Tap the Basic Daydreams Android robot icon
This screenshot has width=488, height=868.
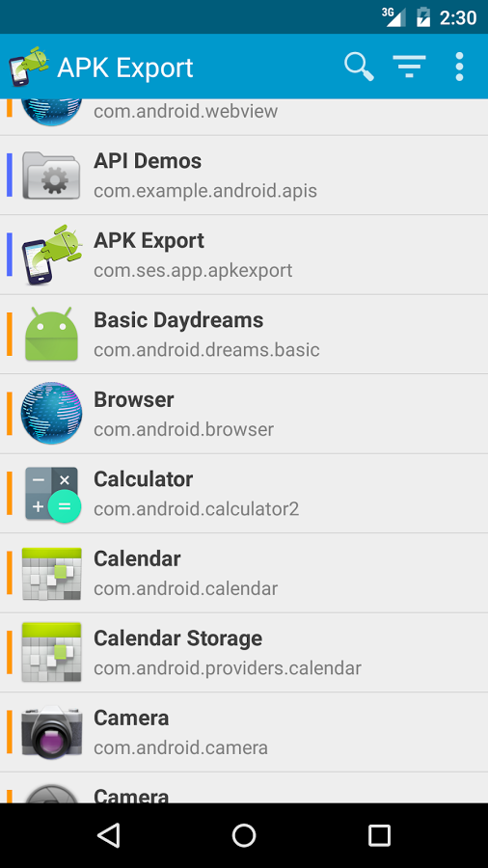[x=51, y=335]
